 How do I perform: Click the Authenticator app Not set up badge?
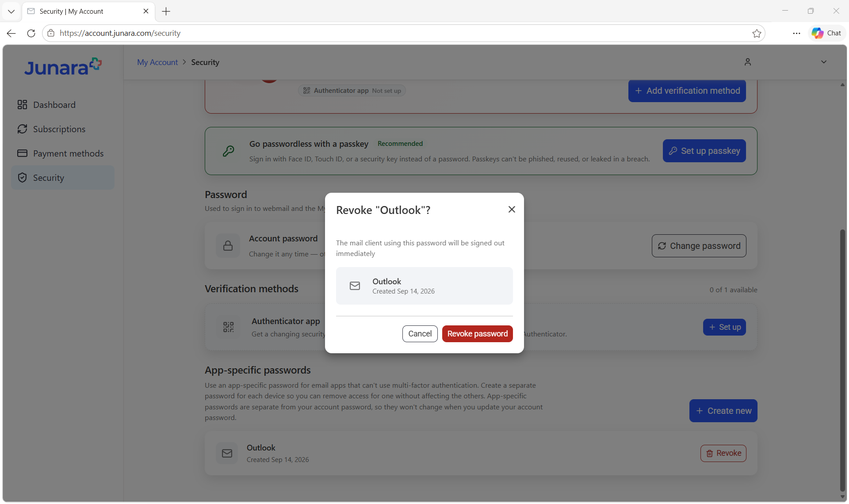[352, 91]
